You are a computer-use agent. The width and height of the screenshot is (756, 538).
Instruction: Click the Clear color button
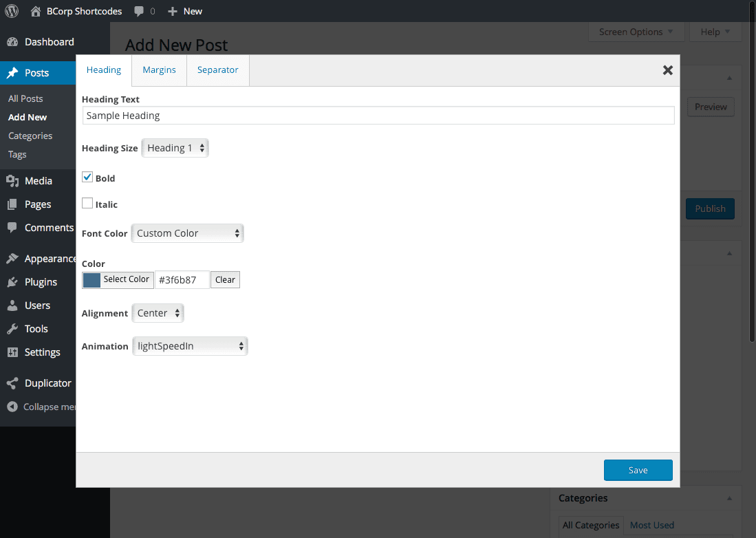[x=225, y=280]
